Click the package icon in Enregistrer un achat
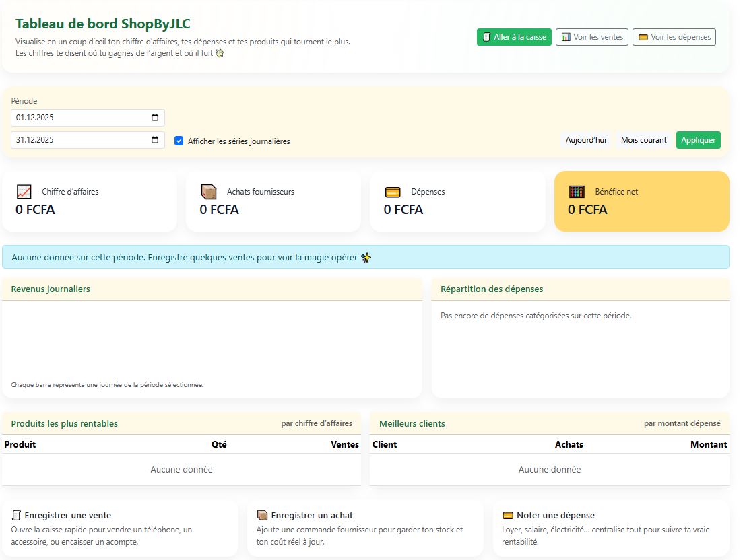The height and width of the screenshot is (560, 745). 263,516
